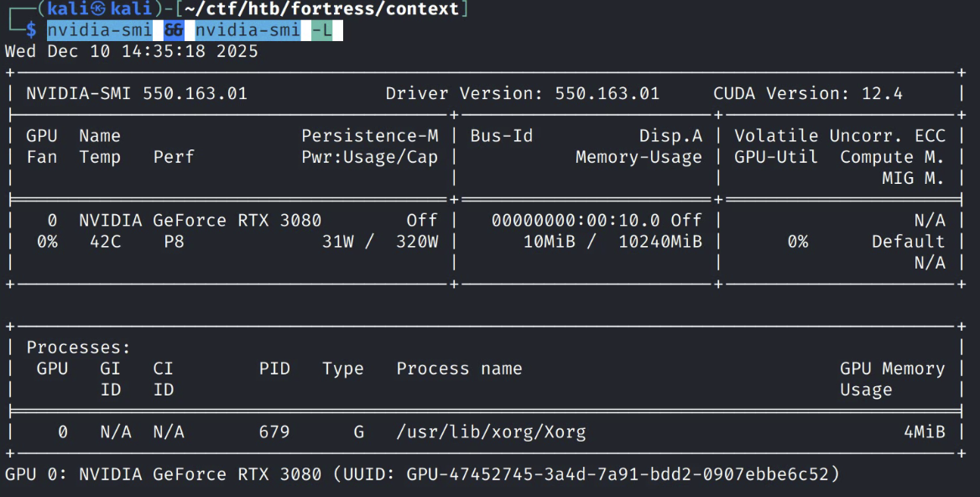Click the GPU-Util column header
Image resolution: width=980 pixels, height=497 pixels.
pyautogui.click(x=775, y=157)
